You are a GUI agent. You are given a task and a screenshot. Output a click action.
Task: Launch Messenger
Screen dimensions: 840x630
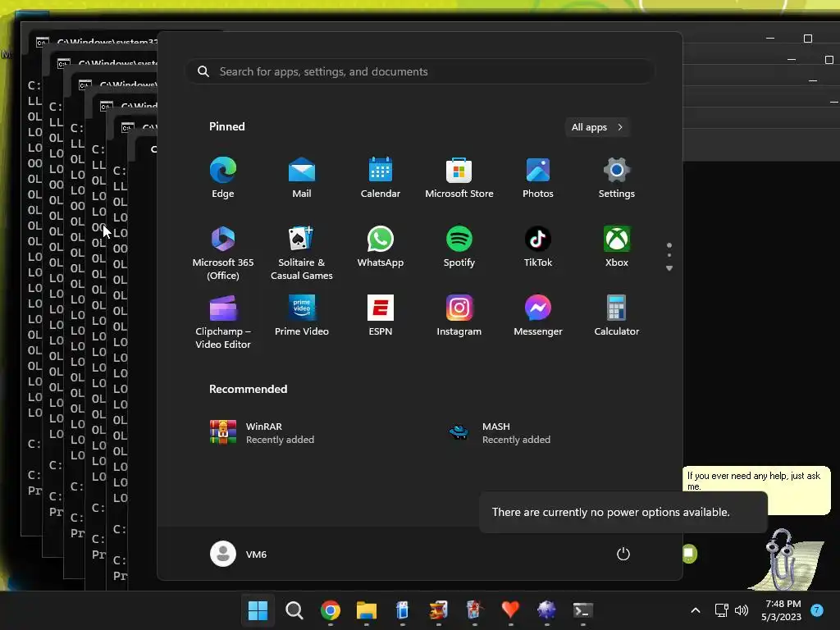click(538, 316)
